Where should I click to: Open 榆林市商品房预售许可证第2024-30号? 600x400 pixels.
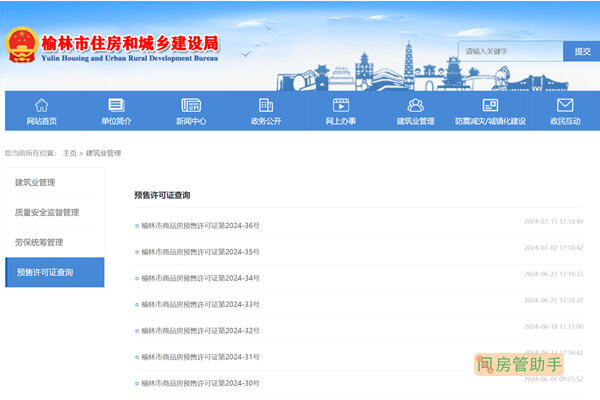pos(200,383)
